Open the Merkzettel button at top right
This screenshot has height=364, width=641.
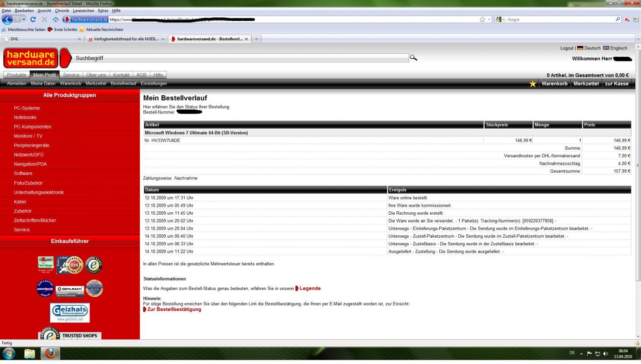586,84
